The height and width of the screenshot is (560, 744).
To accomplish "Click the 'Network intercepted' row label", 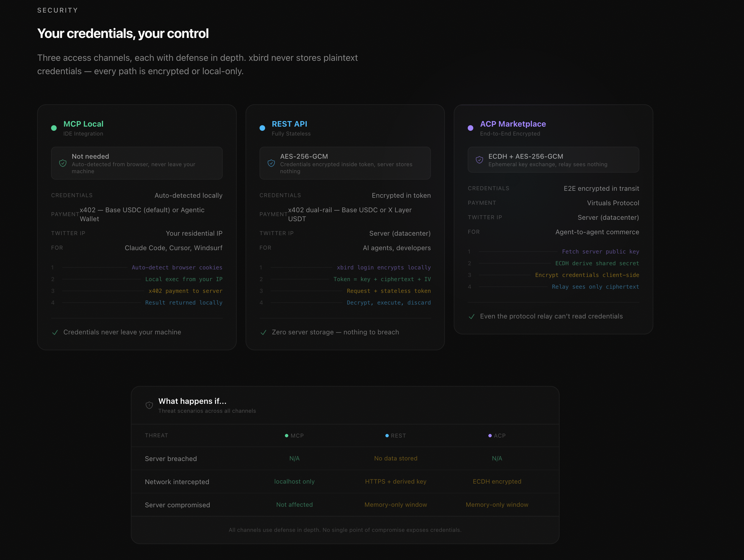I will (x=177, y=482).
